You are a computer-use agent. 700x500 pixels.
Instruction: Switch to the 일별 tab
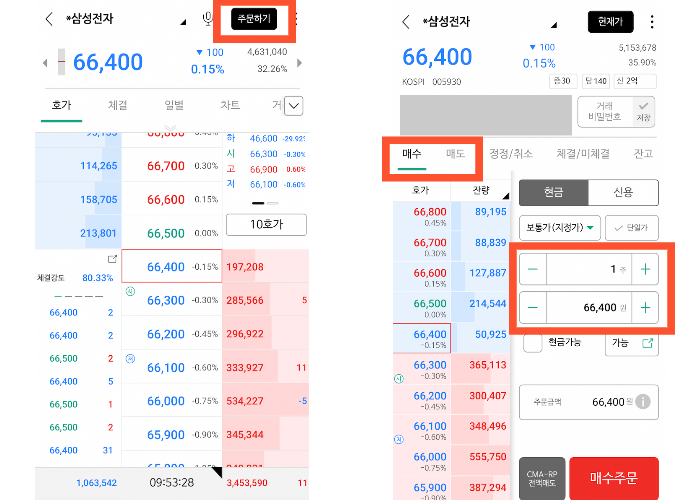click(x=174, y=105)
